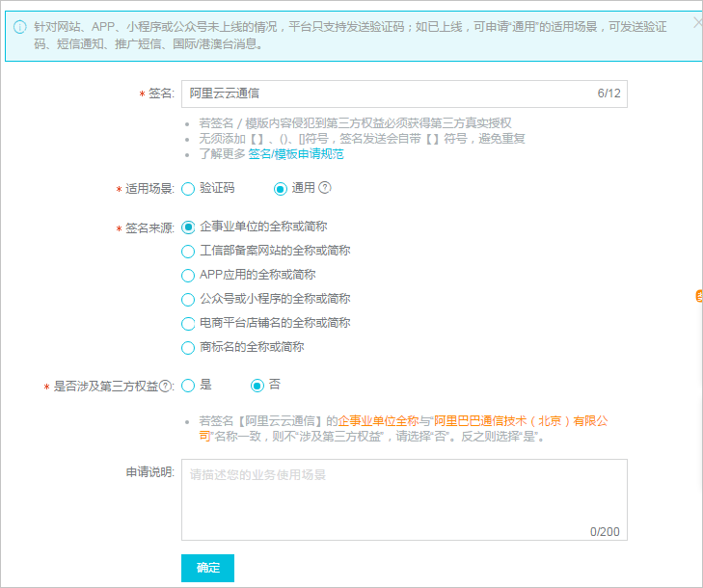Pick 公众号或小程序的全称或简称 option
This screenshot has height=588, width=703.
pos(188,299)
